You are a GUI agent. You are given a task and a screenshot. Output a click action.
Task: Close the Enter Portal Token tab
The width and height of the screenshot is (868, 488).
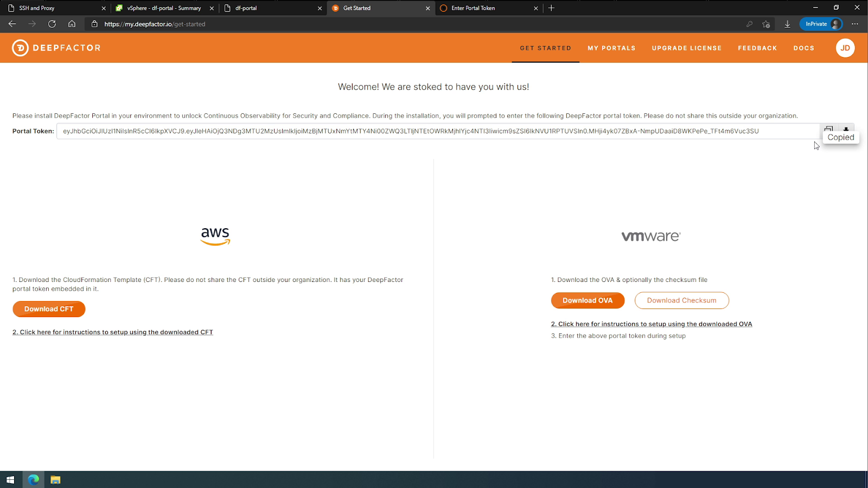coord(535,8)
